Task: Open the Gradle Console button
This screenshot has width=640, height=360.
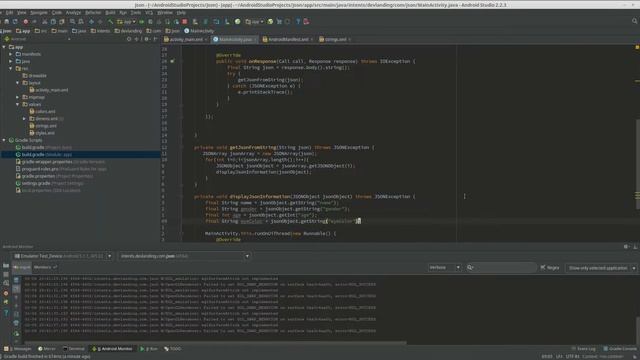Action: click(620, 349)
